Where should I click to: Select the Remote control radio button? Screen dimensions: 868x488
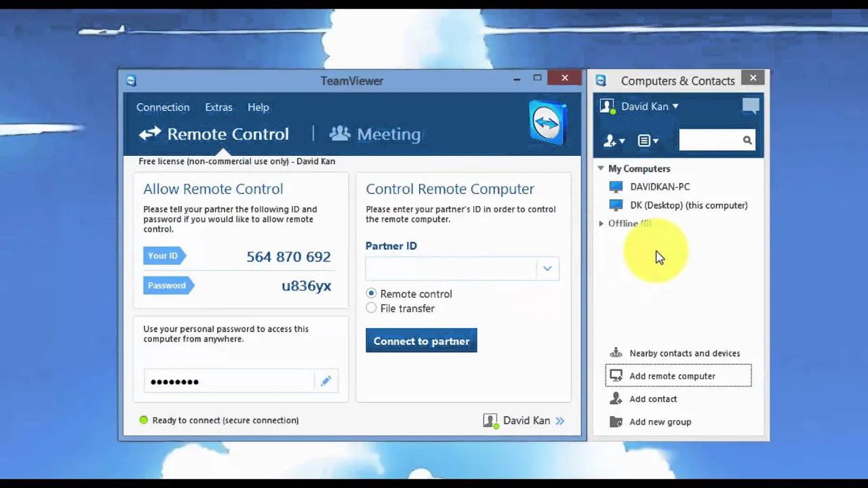click(371, 293)
